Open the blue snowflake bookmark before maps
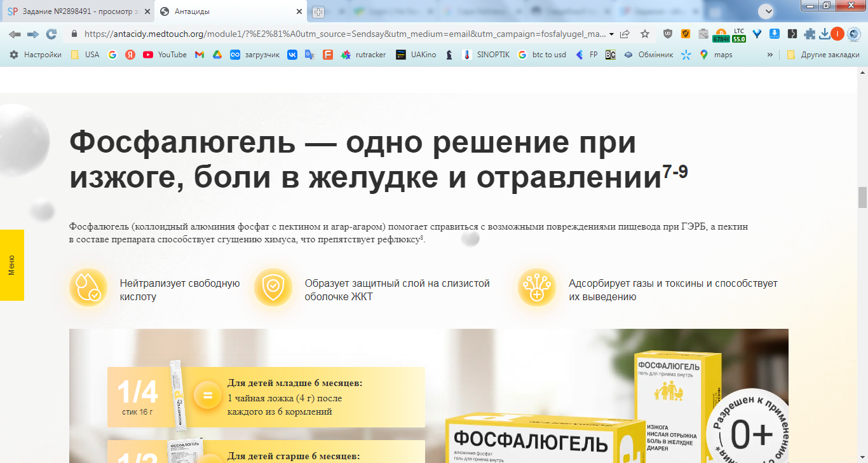The image size is (868, 463). [x=686, y=55]
